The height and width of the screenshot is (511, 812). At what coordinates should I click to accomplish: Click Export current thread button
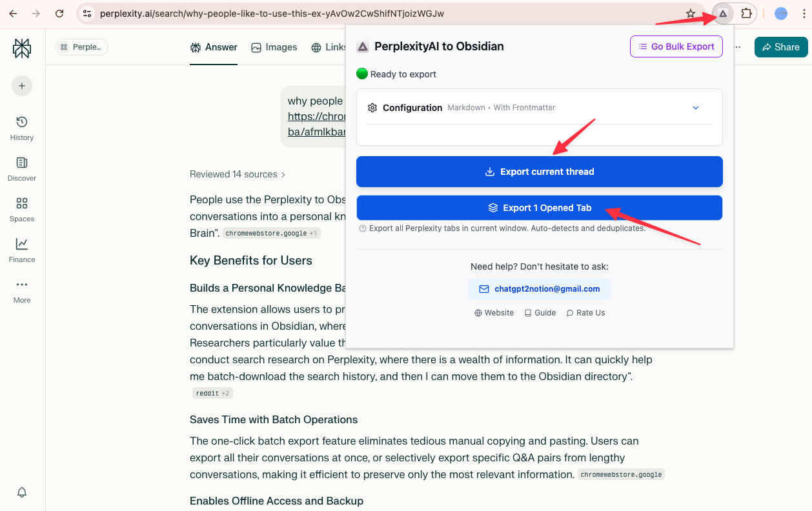(539, 172)
